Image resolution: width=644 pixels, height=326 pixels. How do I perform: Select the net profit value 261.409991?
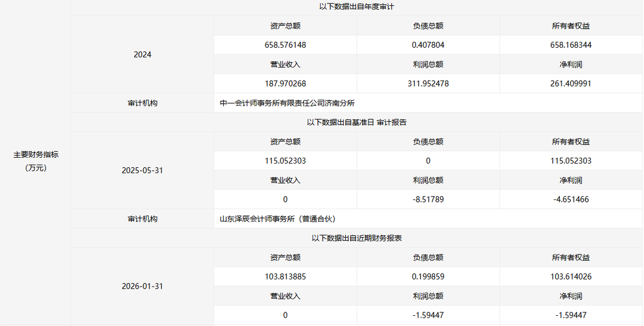pyautogui.click(x=571, y=84)
